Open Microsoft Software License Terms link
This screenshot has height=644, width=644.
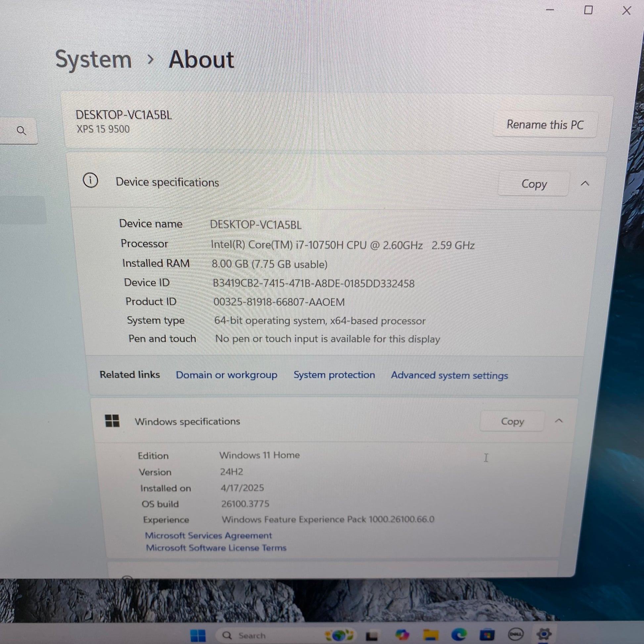point(216,548)
